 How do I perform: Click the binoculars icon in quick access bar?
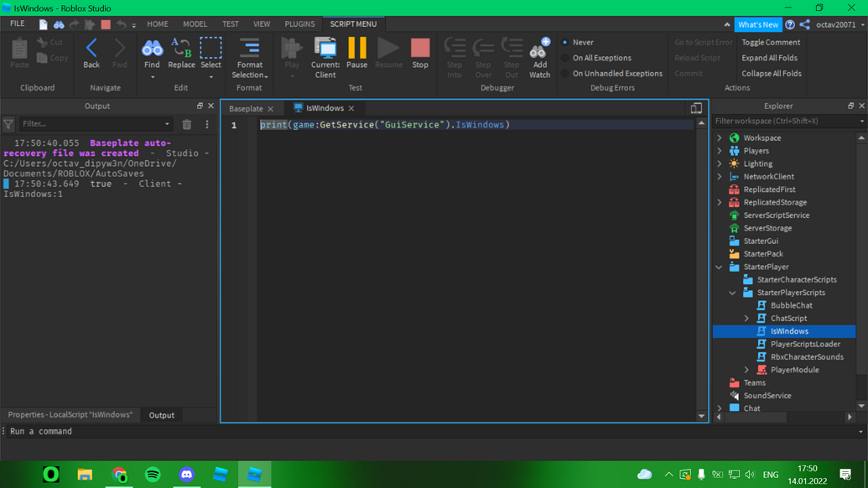click(58, 24)
